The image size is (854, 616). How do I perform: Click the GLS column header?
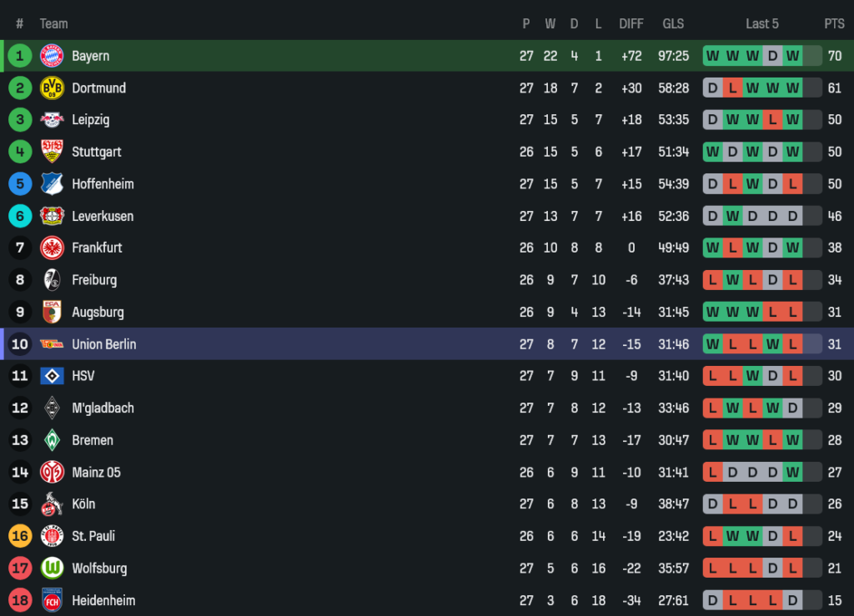pos(673,23)
